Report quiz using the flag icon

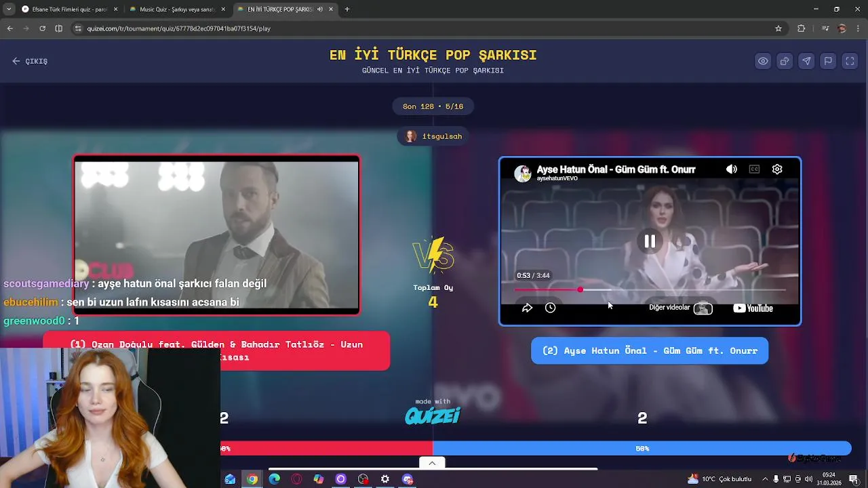[828, 61]
